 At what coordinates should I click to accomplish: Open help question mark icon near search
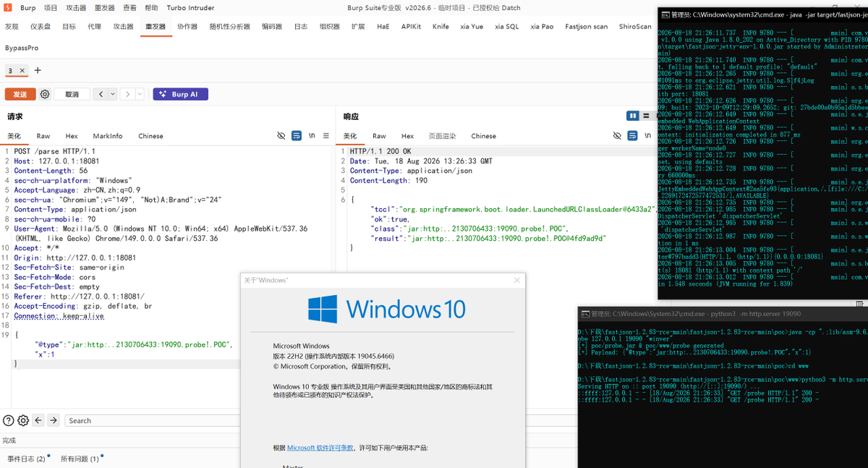click(8, 420)
